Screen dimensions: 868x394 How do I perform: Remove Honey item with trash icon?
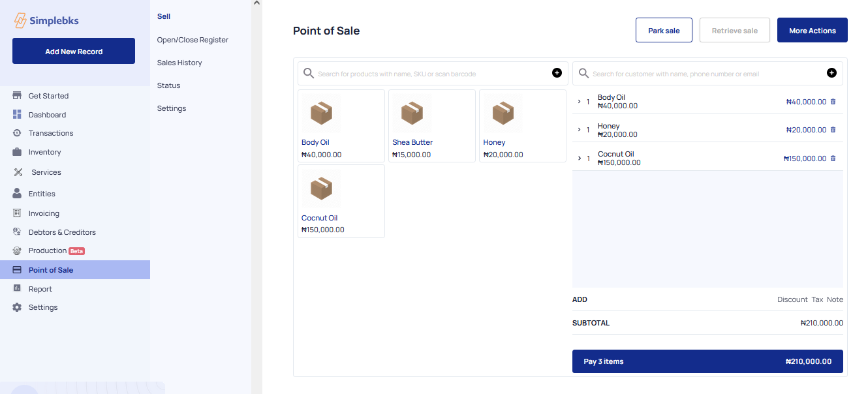(x=833, y=130)
